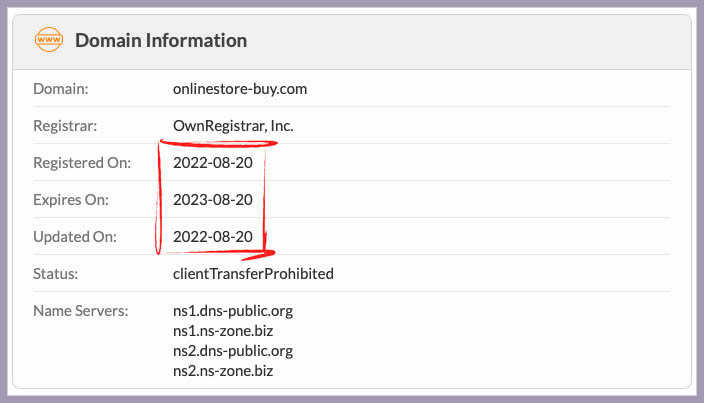Select the Updated On date value
The height and width of the screenshot is (403, 704).
(x=212, y=237)
